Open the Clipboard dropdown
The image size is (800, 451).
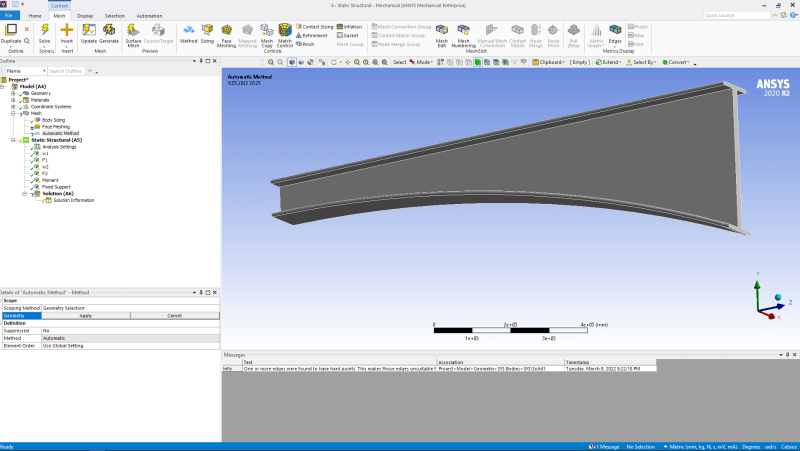point(548,62)
